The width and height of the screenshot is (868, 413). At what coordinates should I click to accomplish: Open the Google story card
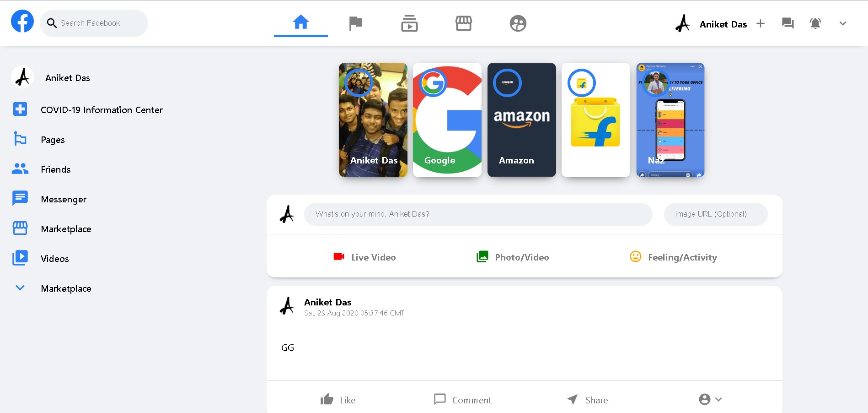click(x=447, y=120)
